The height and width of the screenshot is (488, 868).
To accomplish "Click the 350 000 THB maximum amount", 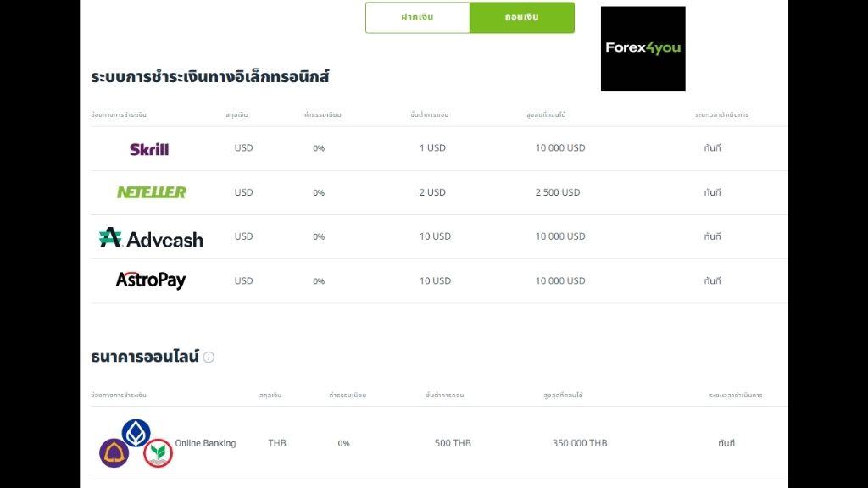I will coord(580,443).
